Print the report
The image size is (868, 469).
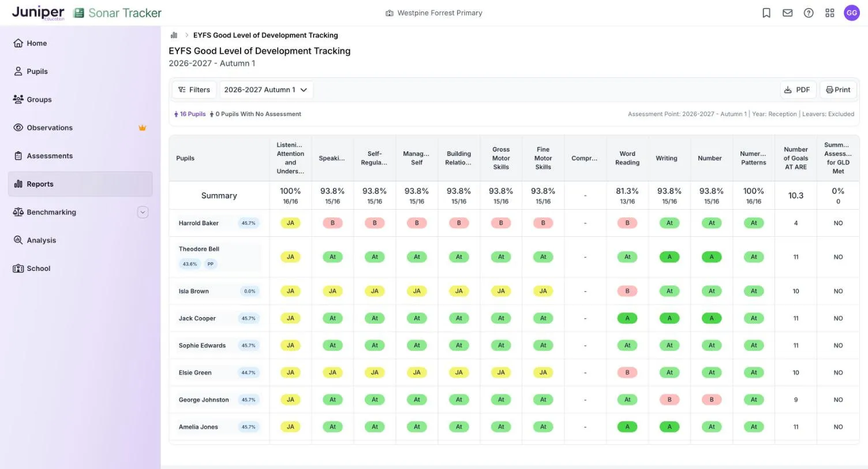pos(839,90)
